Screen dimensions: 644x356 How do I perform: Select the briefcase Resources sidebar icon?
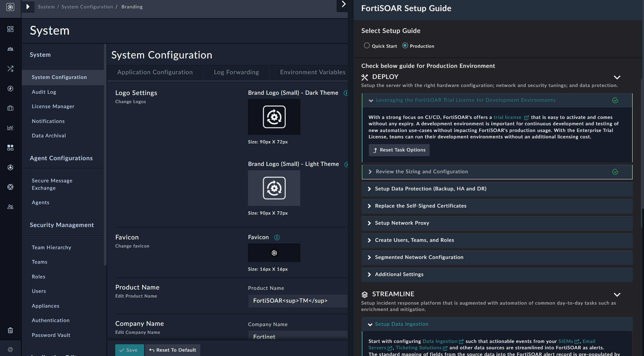point(10,108)
